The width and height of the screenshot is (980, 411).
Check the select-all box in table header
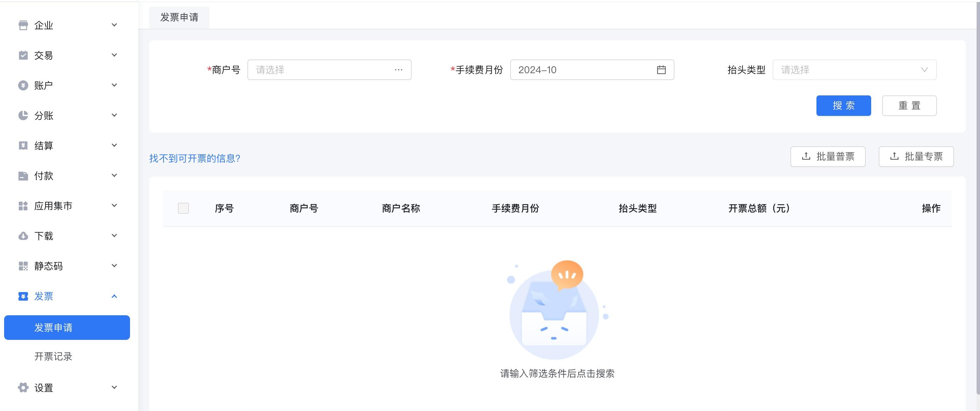[x=184, y=208]
